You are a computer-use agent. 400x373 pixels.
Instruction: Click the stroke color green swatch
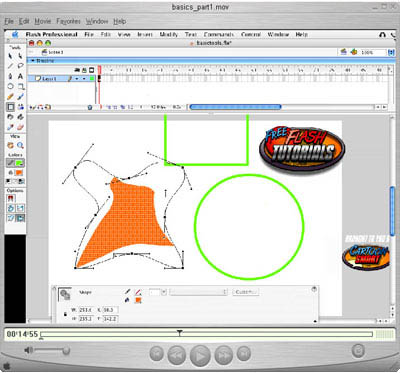(x=20, y=163)
